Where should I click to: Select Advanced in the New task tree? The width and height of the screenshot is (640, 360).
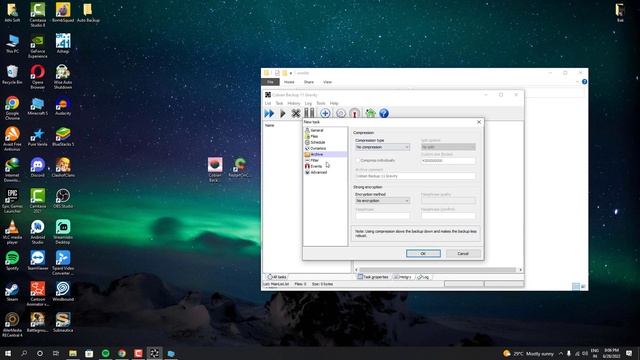[x=318, y=172]
